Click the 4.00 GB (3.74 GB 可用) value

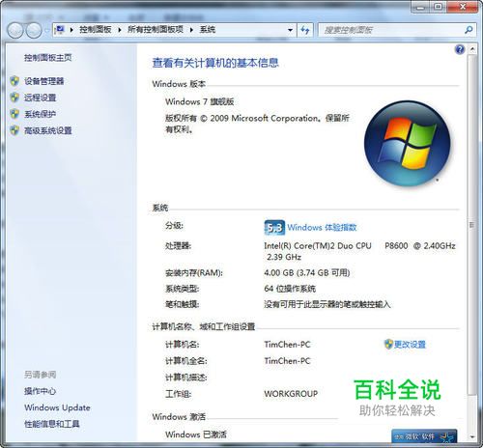coord(307,272)
